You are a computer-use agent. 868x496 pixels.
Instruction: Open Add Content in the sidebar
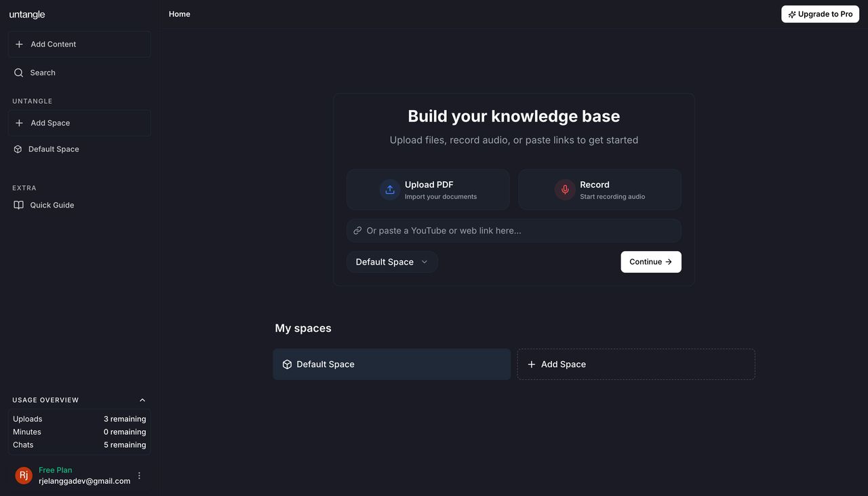click(x=79, y=44)
